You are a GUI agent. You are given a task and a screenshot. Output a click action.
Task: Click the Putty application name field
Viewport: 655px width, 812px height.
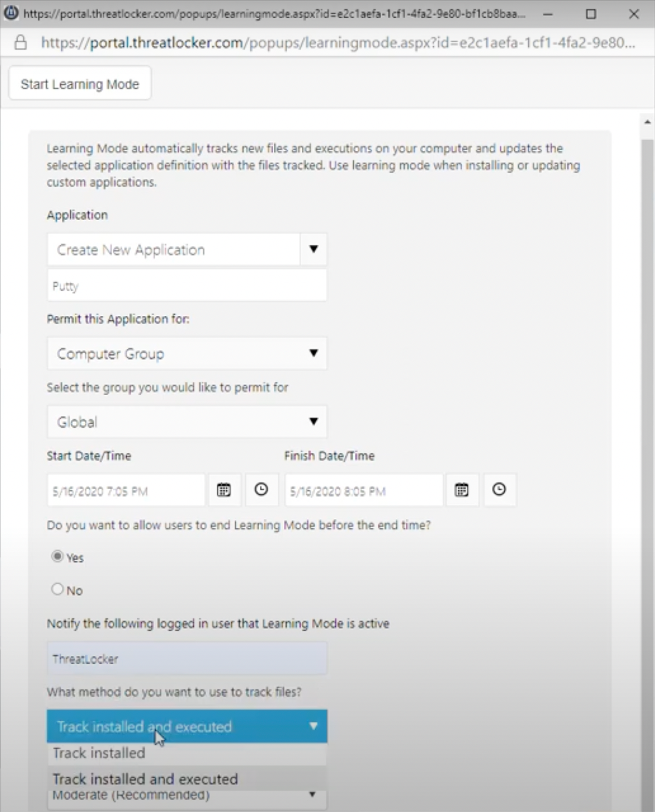(187, 286)
